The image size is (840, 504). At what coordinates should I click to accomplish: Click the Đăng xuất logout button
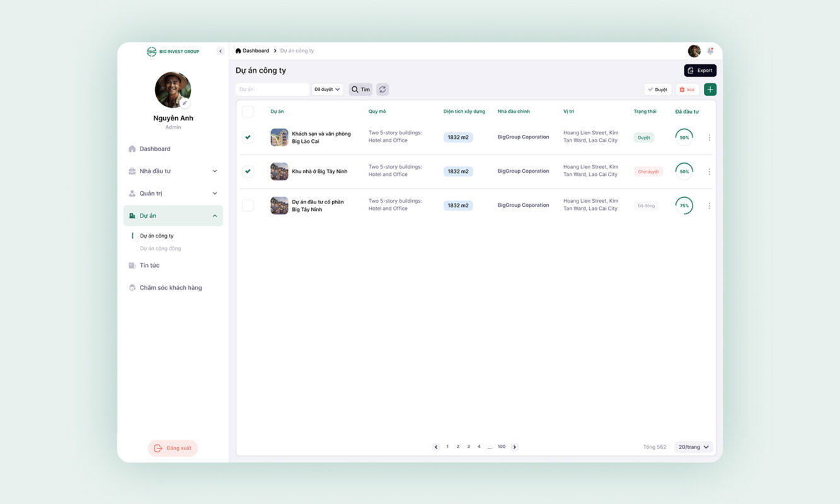(173, 448)
